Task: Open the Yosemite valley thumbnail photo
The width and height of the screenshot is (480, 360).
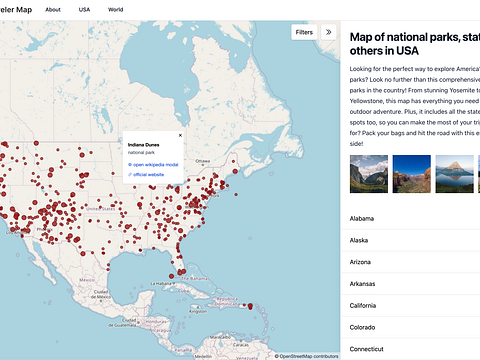Action: point(369,174)
